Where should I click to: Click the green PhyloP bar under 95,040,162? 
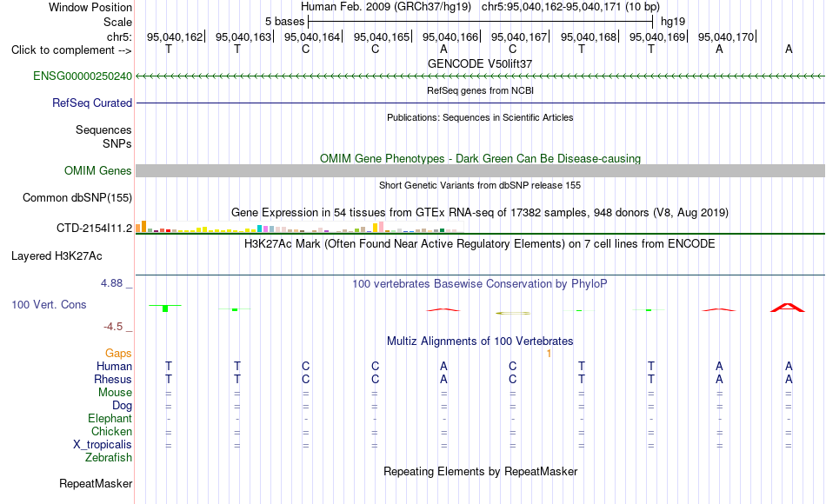(165, 308)
